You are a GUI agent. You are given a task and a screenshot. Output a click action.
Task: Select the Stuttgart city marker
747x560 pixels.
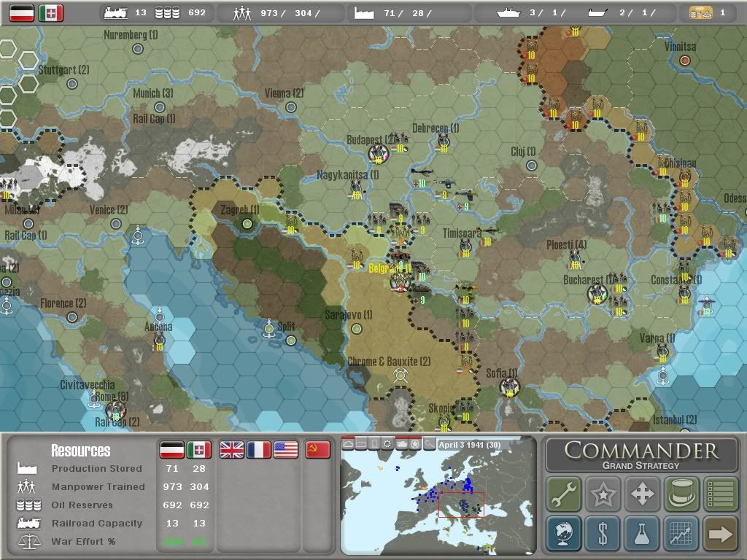[72, 84]
